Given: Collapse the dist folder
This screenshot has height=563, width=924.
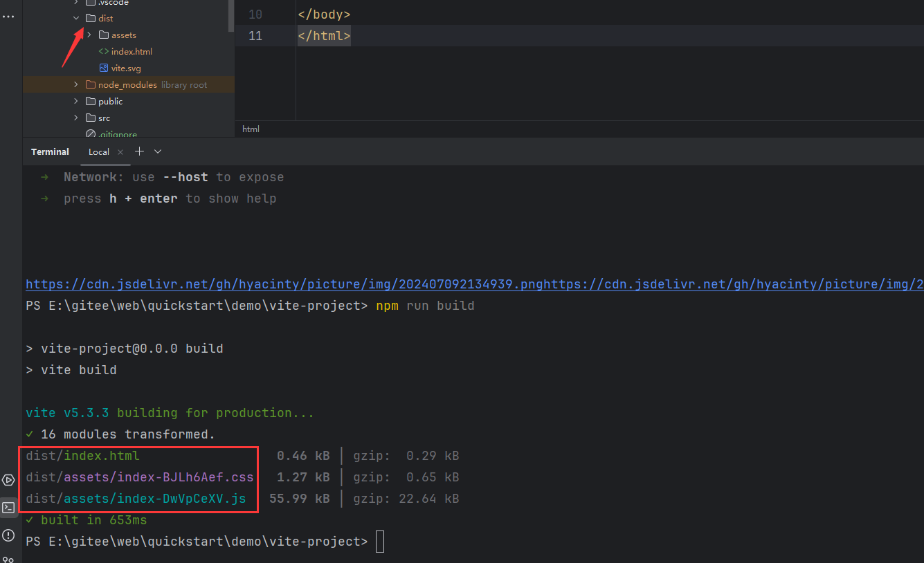Looking at the screenshot, I should pyautogui.click(x=76, y=18).
